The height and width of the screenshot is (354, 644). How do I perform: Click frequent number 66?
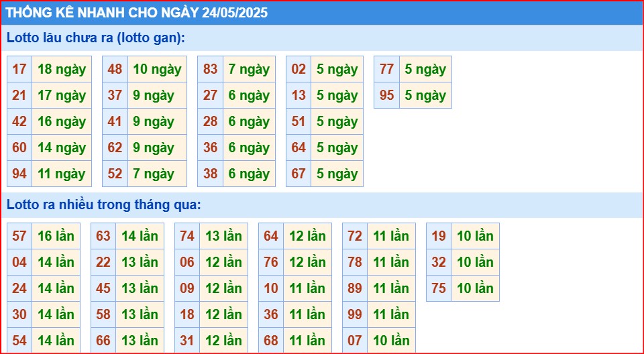[x=103, y=341]
